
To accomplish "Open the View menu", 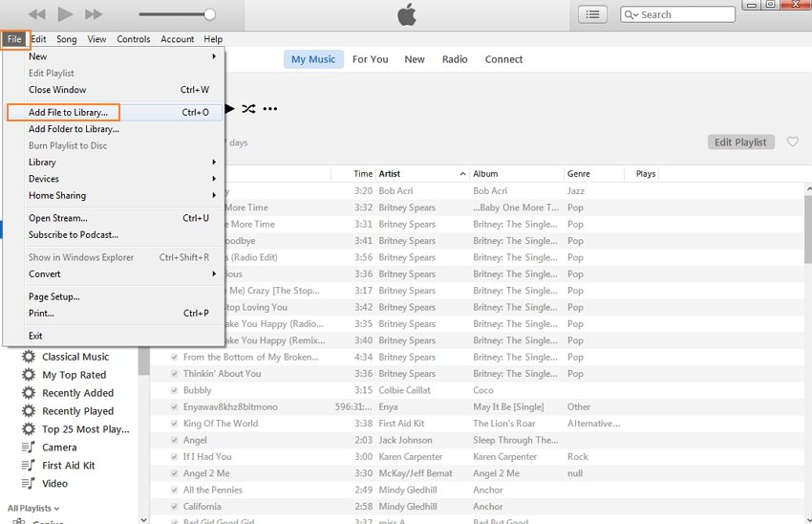I will (x=96, y=39).
